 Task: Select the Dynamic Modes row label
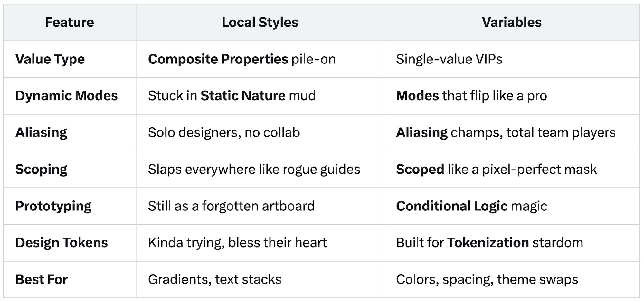click(66, 96)
